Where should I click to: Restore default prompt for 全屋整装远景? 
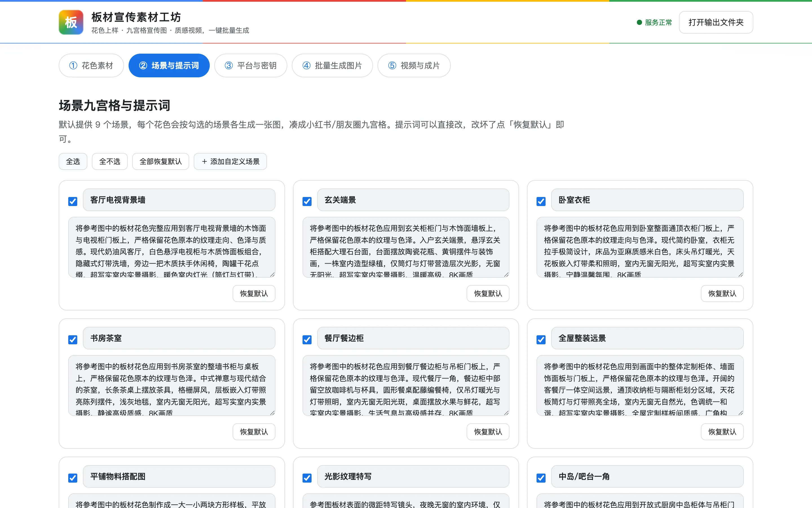pyautogui.click(x=722, y=432)
